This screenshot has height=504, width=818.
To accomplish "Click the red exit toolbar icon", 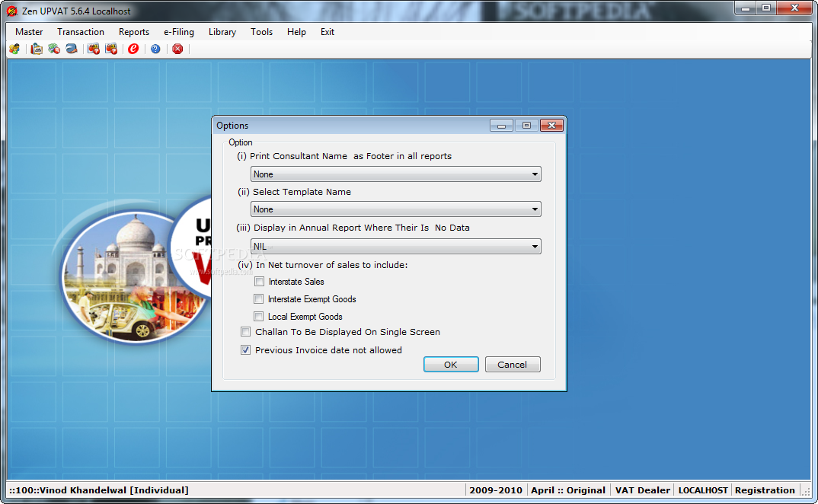I will pyautogui.click(x=178, y=49).
